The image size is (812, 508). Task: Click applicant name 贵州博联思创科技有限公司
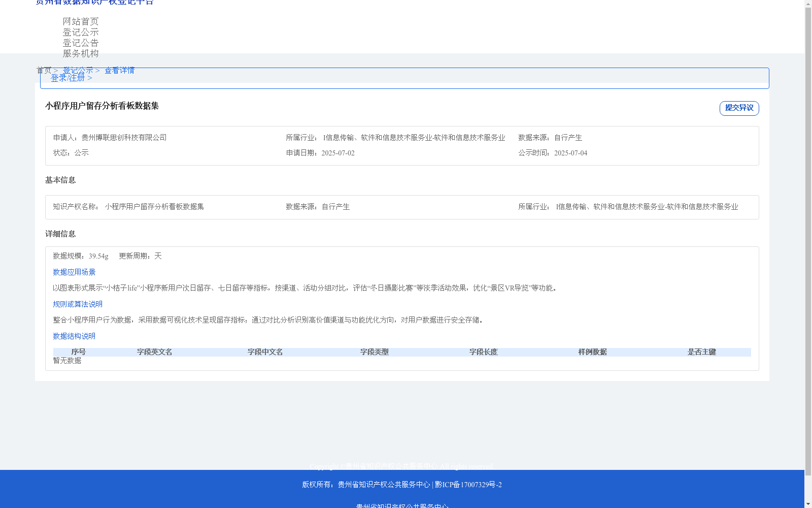(124, 138)
